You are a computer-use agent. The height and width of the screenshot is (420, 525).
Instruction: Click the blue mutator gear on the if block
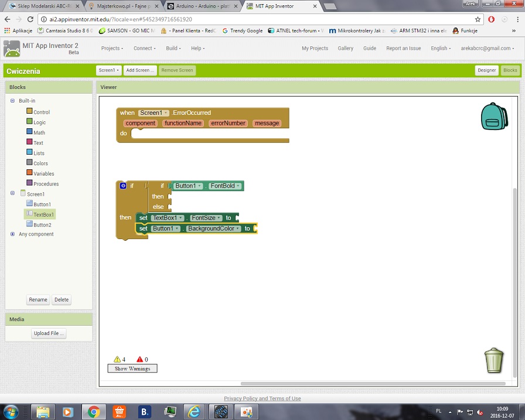tap(123, 186)
